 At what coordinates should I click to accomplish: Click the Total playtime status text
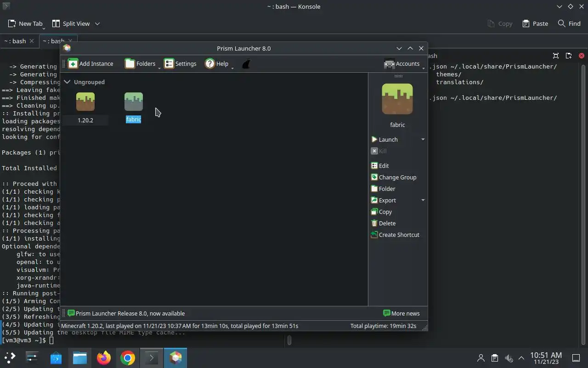pos(383,326)
